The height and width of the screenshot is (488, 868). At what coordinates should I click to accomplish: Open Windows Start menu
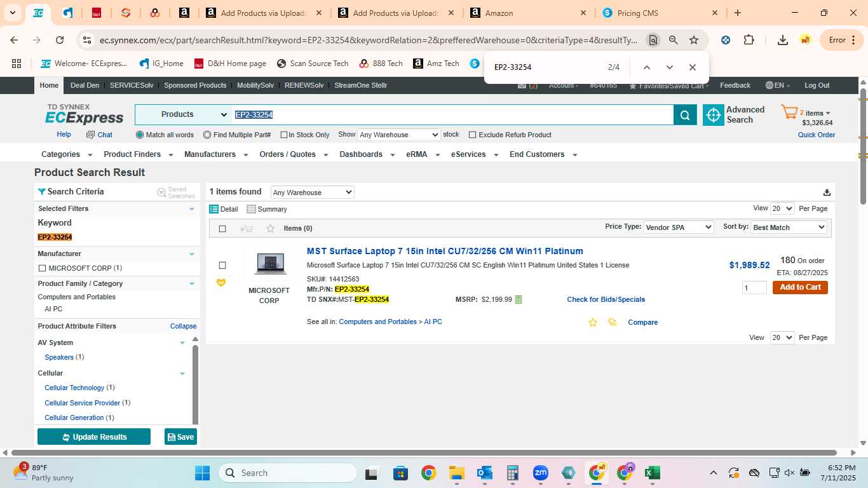[x=202, y=473]
